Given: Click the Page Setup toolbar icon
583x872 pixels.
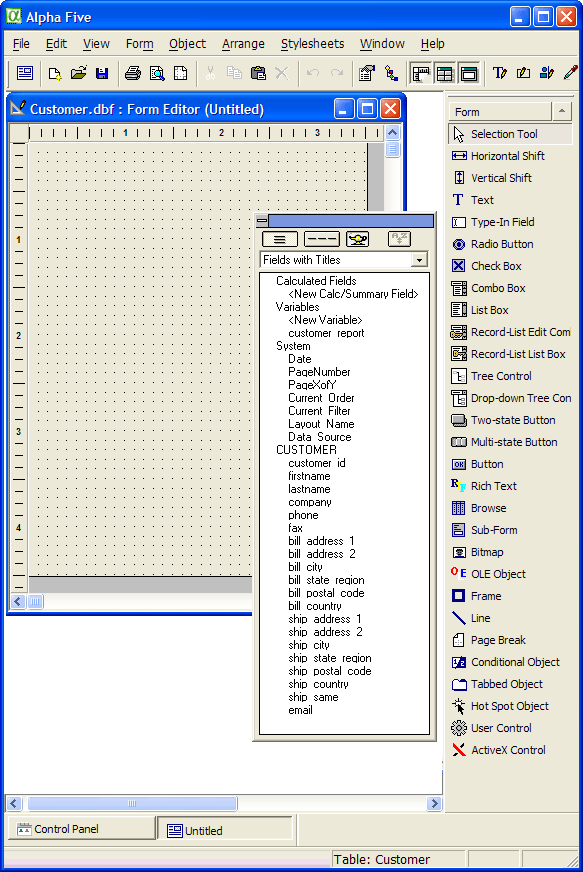Looking at the screenshot, I should 180,73.
